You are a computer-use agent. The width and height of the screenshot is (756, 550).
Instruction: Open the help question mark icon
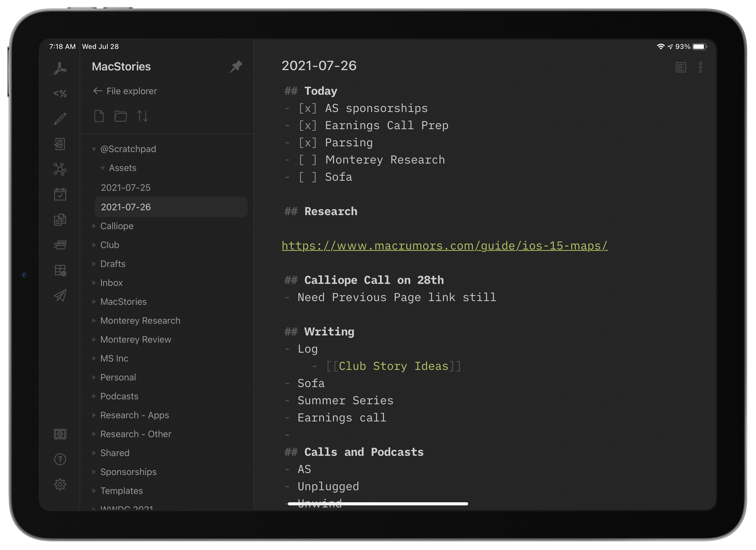tap(60, 459)
